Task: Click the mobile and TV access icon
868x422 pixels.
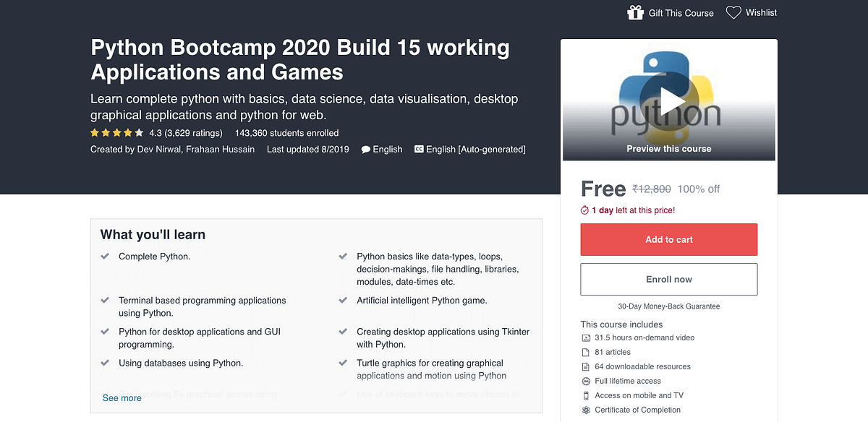Action: pyautogui.click(x=586, y=395)
